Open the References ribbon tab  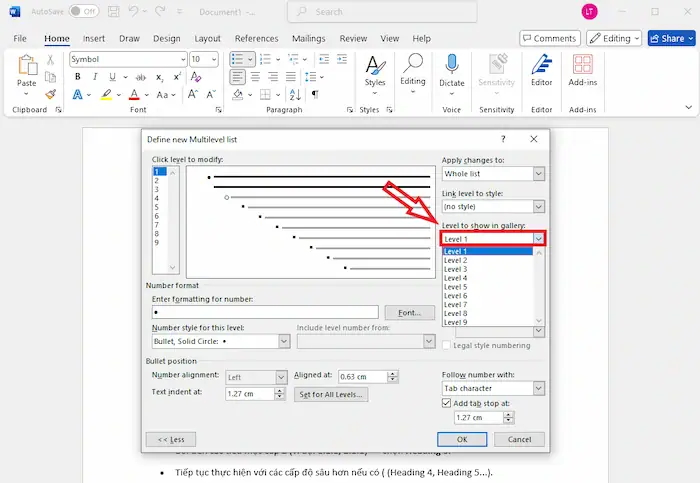[x=256, y=38]
